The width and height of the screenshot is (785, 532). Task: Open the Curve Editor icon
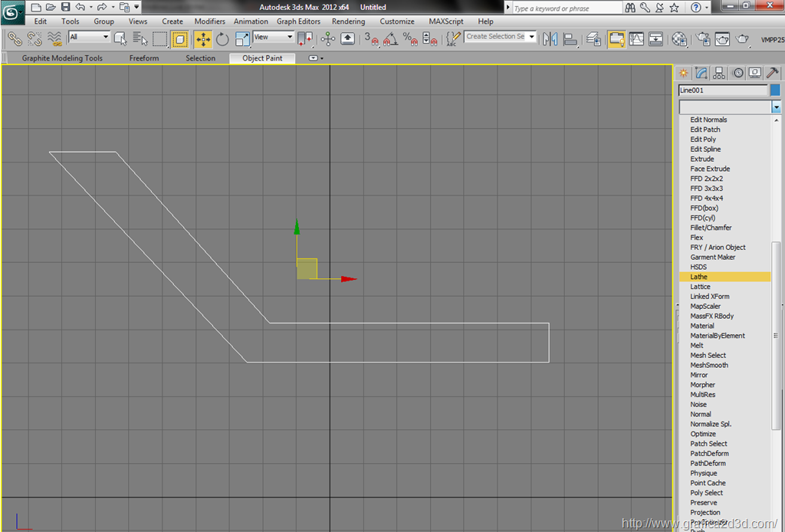(x=636, y=39)
